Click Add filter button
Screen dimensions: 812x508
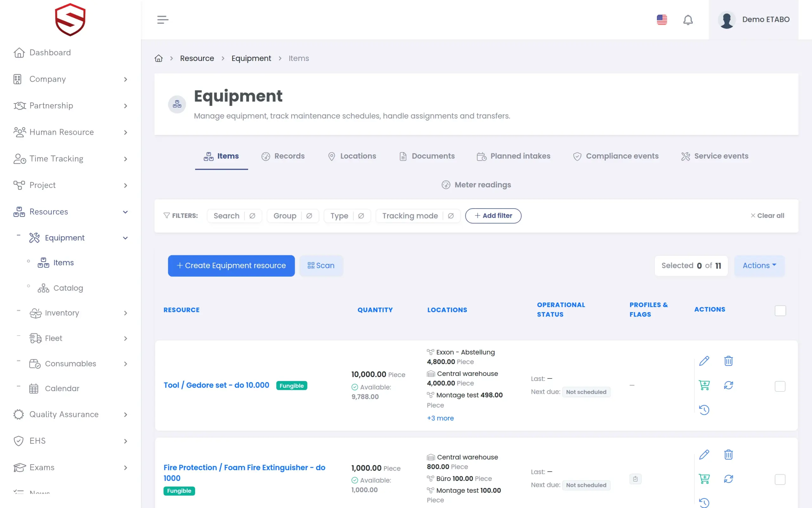[493, 216]
